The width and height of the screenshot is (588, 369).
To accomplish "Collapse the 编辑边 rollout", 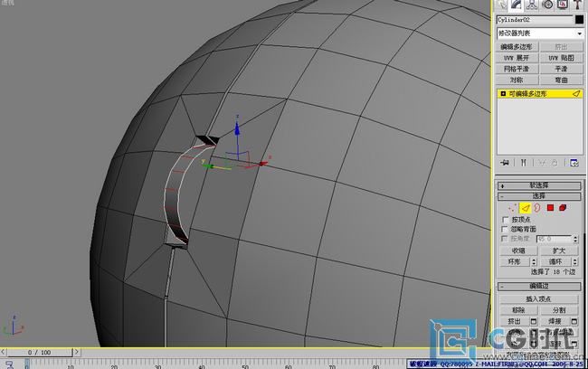I will pyautogui.click(x=539, y=286).
